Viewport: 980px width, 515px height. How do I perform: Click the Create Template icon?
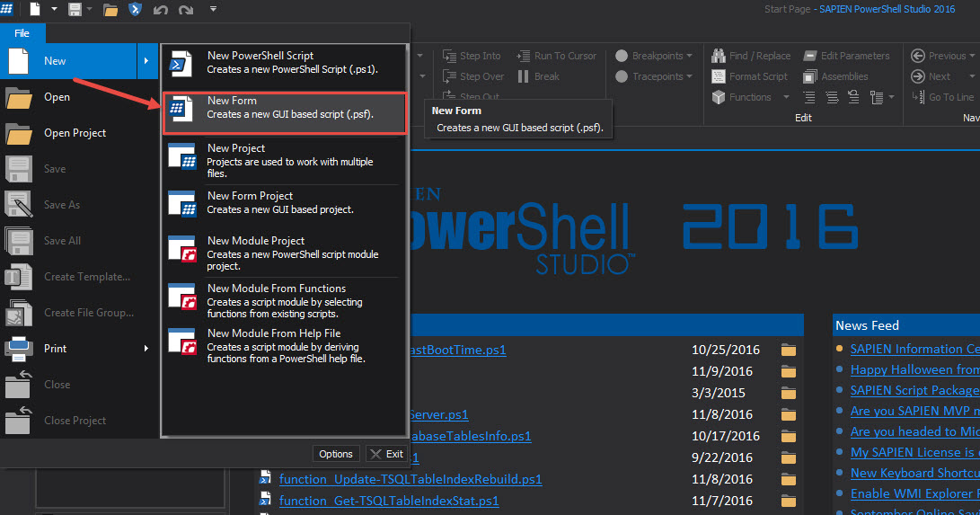click(19, 277)
